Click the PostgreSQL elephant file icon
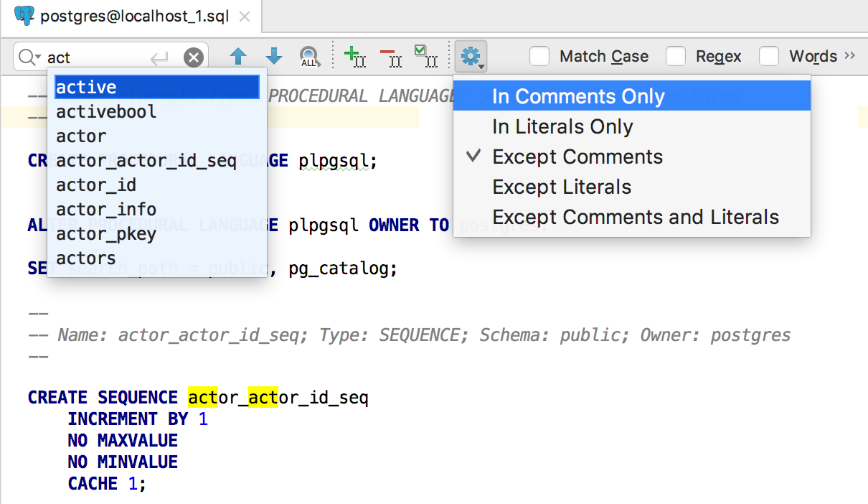This screenshot has width=868, height=504. point(24,15)
